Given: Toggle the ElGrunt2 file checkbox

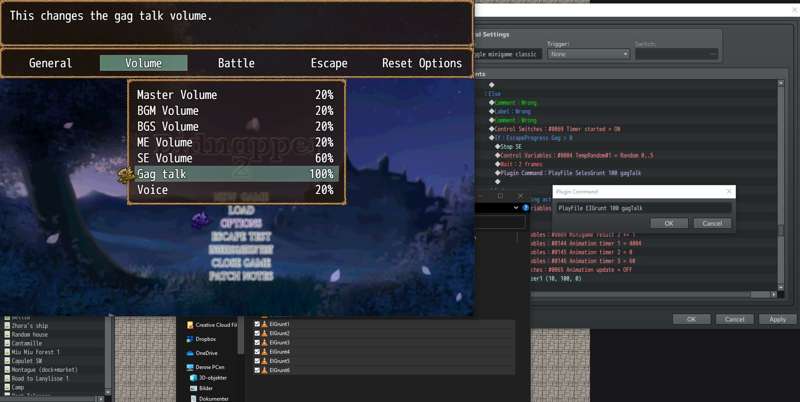Looking at the screenshot, I should point(257,333).
